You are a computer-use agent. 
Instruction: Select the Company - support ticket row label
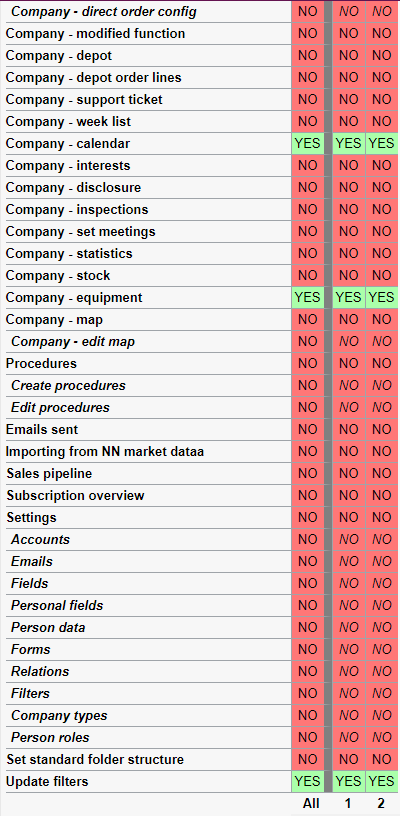pyautogui.click(x=84, y=99)
